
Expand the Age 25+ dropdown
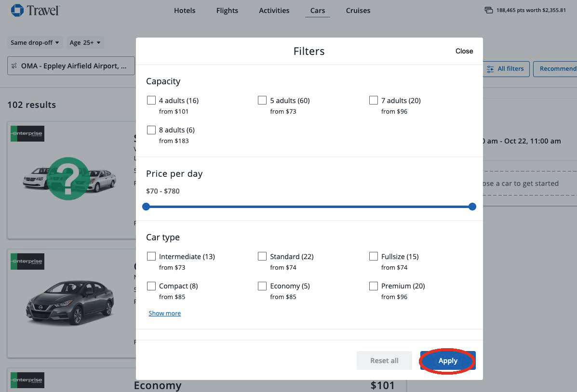(x=85, y=42)
